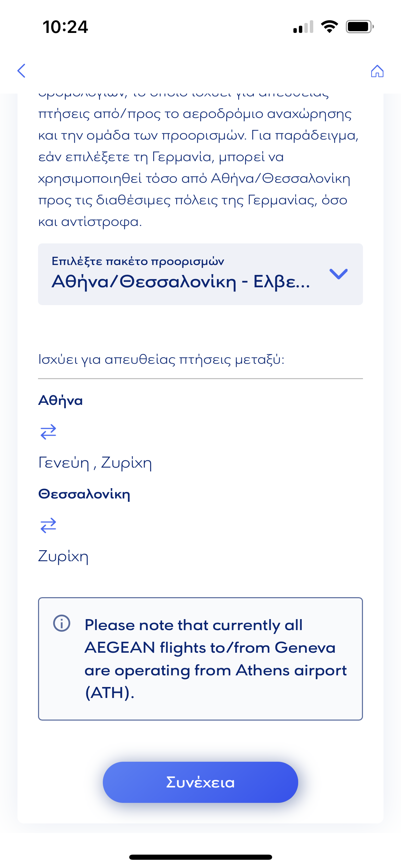Open the Επιλέξτε πακέτο προορισμών selector
The image size is (401, 868).
click(200, 274)
